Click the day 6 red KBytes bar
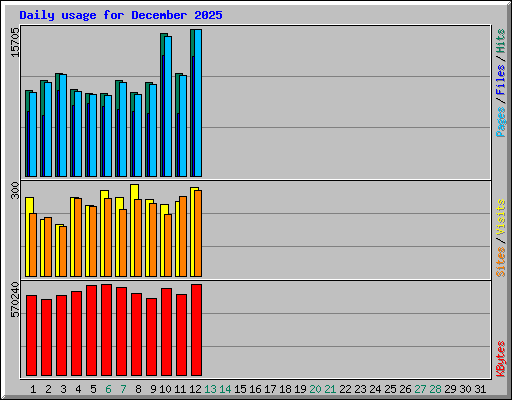512x400 pixels. coord(107,330)
